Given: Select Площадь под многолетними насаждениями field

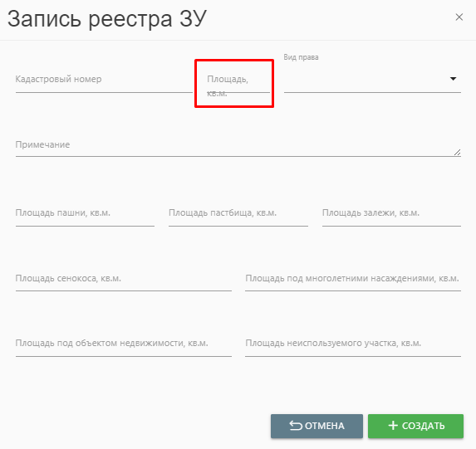Looking at the screenshot, I should (x=353, y=279).
